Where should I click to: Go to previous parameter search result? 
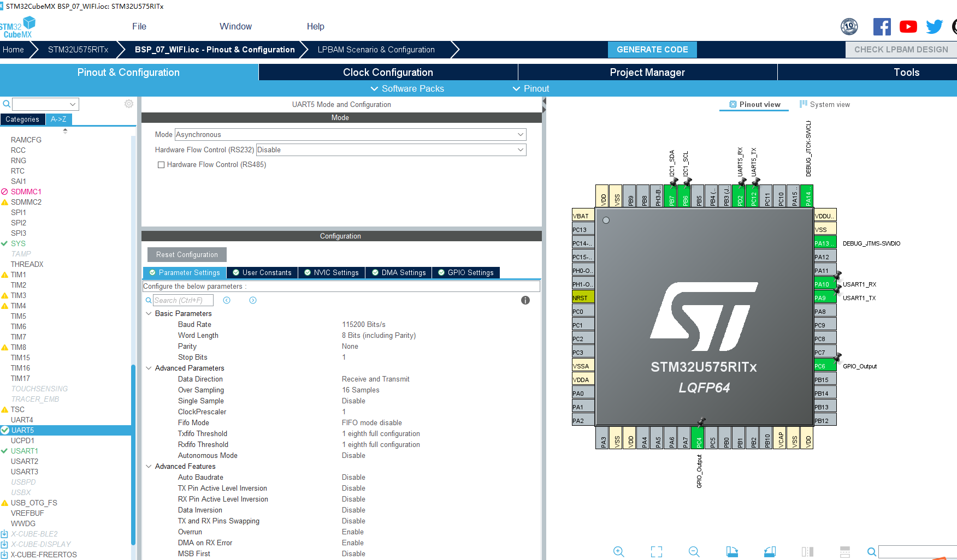pos(227,300)
